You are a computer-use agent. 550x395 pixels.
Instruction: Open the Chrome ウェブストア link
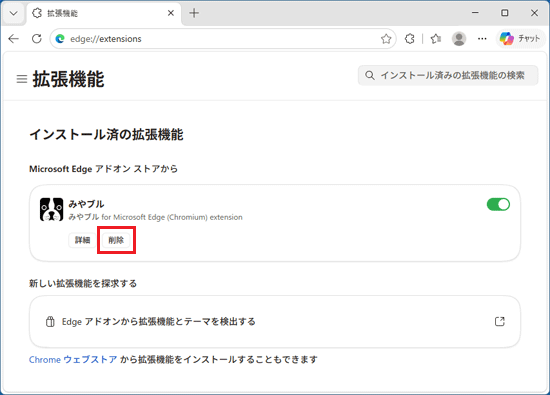(x=73, y=360)
